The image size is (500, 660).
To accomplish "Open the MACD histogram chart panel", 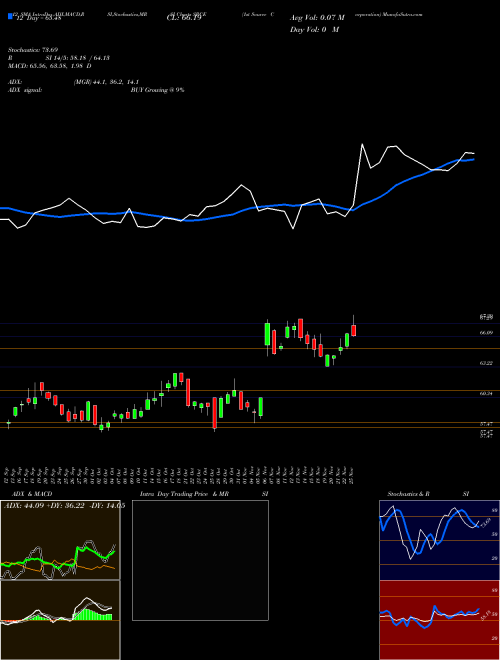I will point(60,620).
